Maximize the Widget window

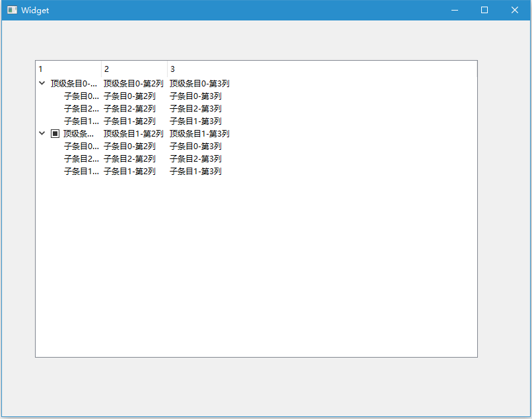(x=484, y=10)
